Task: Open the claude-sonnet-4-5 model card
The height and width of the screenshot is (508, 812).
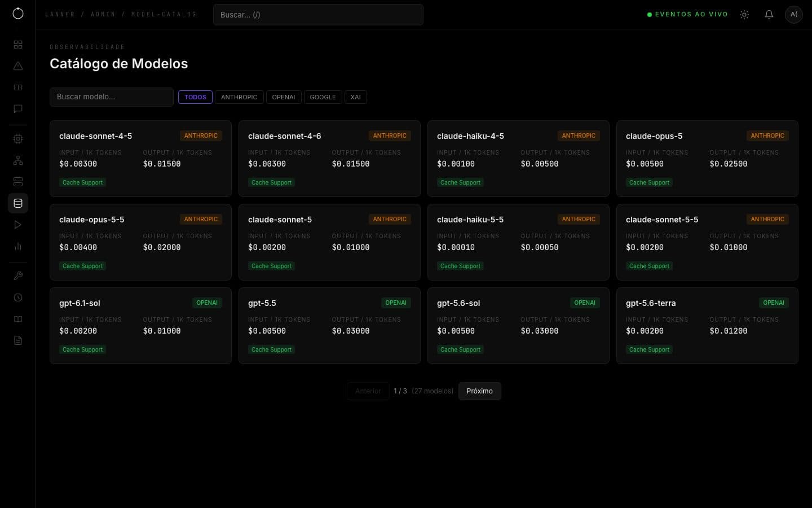Action: pyautogui.click(x=140, y=159)
